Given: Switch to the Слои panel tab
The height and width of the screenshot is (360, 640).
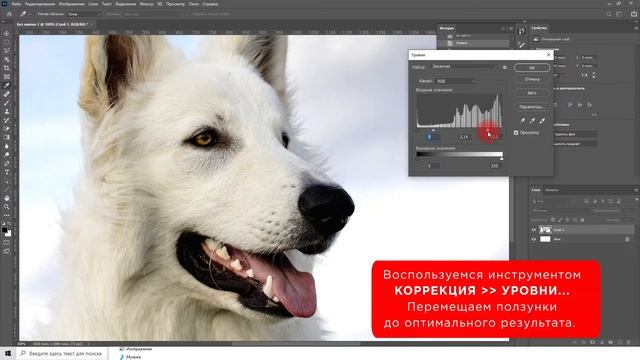Looking at the screenshot, I should [536, 190].
